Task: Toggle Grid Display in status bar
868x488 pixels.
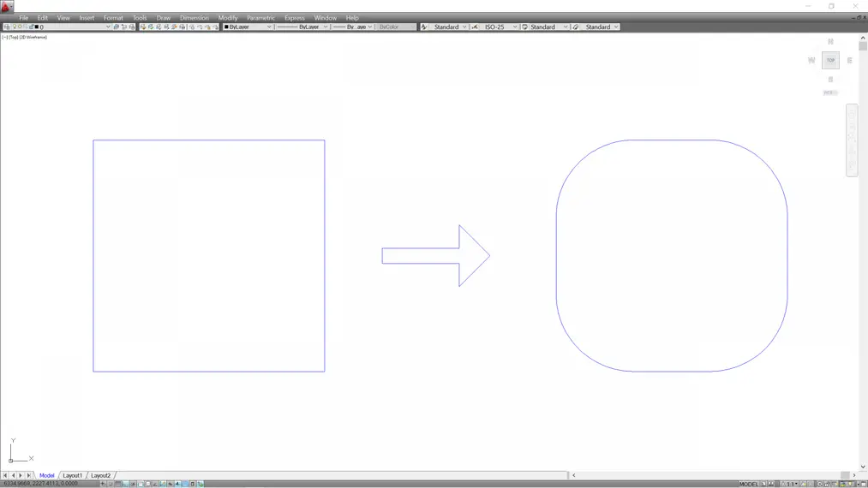Action: 118,484
